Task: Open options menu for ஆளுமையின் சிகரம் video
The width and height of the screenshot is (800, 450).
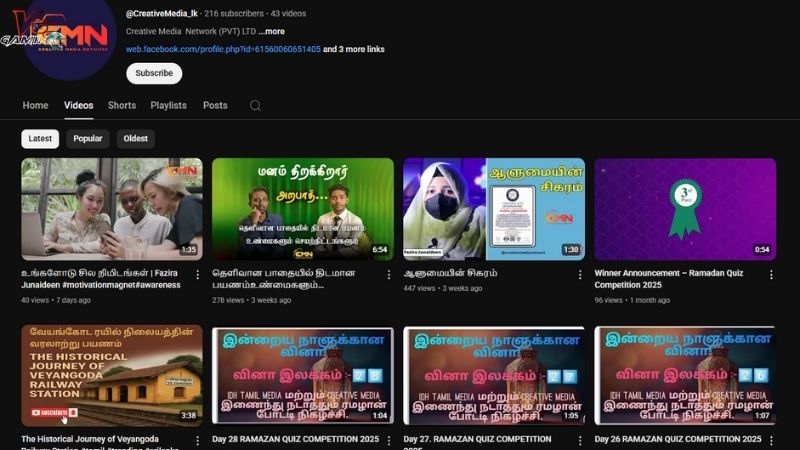Action: (580, 275)
